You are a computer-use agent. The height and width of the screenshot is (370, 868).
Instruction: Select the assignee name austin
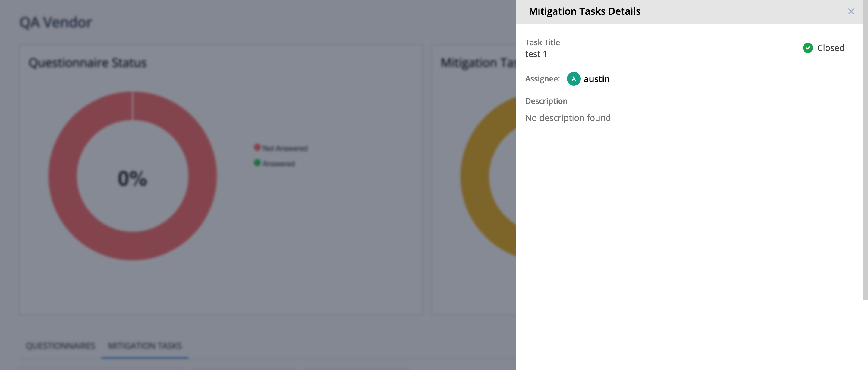point(596,79)
